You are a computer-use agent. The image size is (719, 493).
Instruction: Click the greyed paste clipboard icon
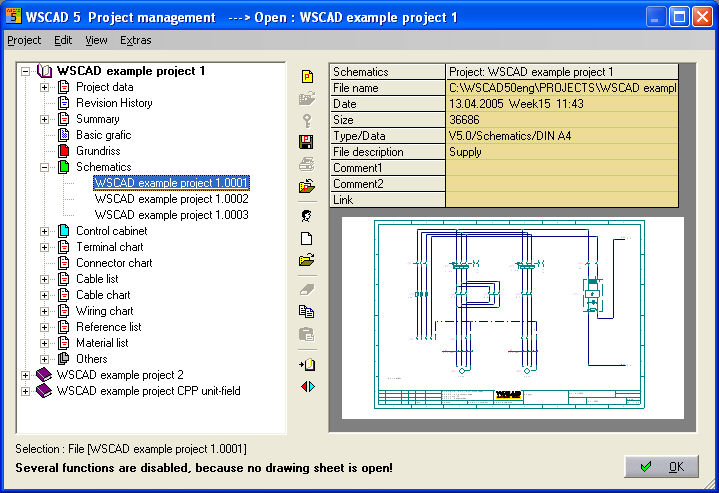pos(307,334)
